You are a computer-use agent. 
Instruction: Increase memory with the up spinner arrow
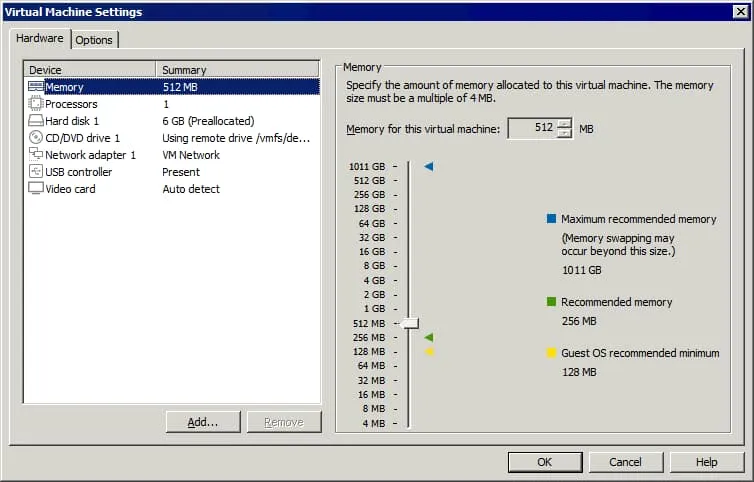565,124
